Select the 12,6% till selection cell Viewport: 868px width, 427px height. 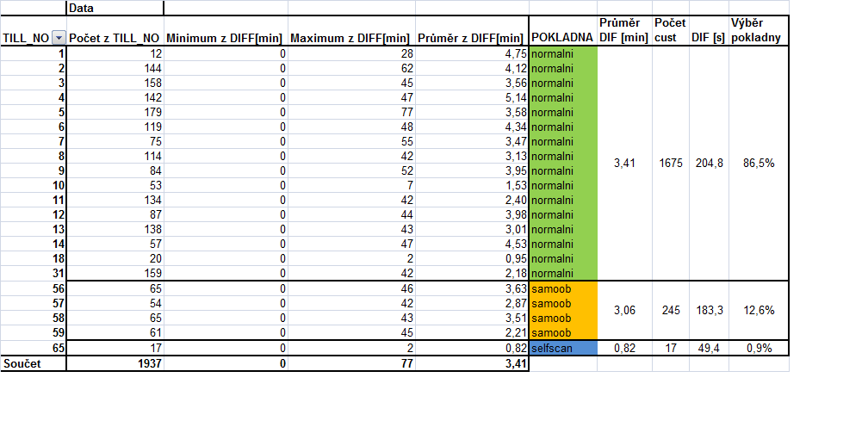pyautogui.click(x=758, y=310)
